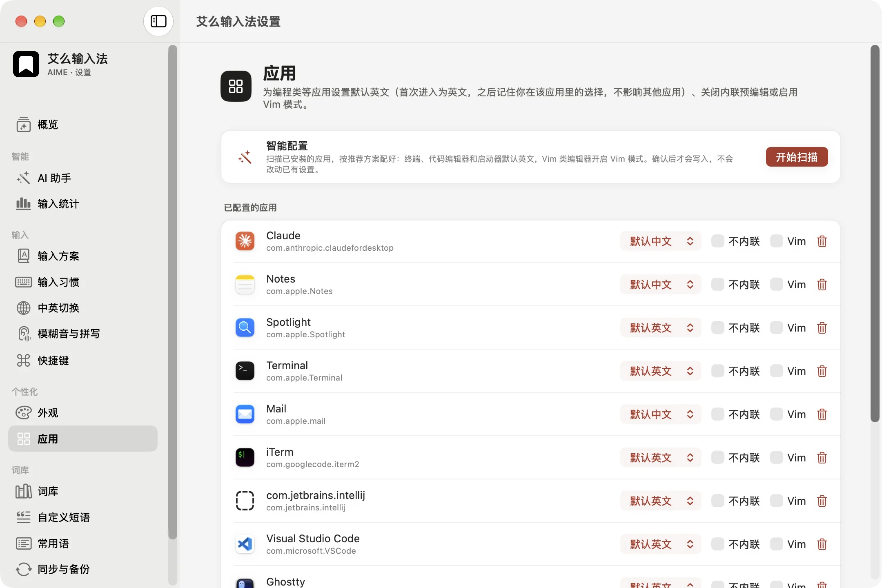Enable Vim mode for Terminal
This screenshot has height=588, width=882.
(776, 371)
